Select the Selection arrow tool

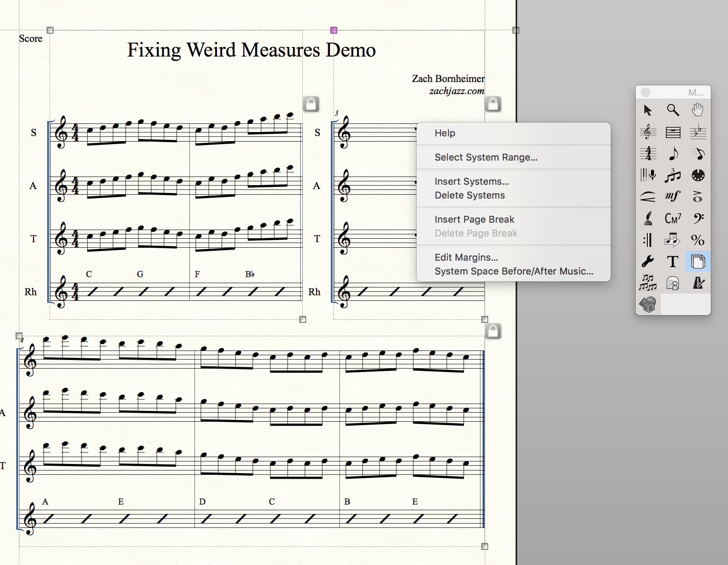[648, 110]
